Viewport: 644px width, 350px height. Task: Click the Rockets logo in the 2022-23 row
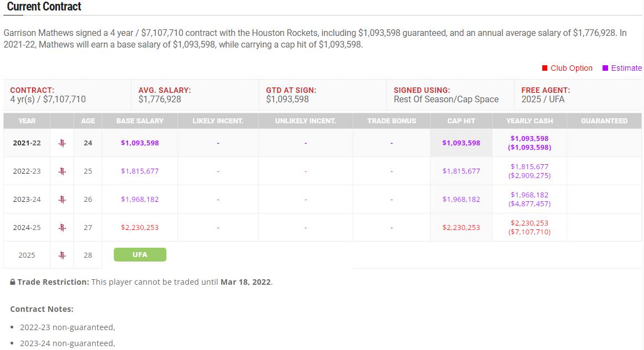62,171
